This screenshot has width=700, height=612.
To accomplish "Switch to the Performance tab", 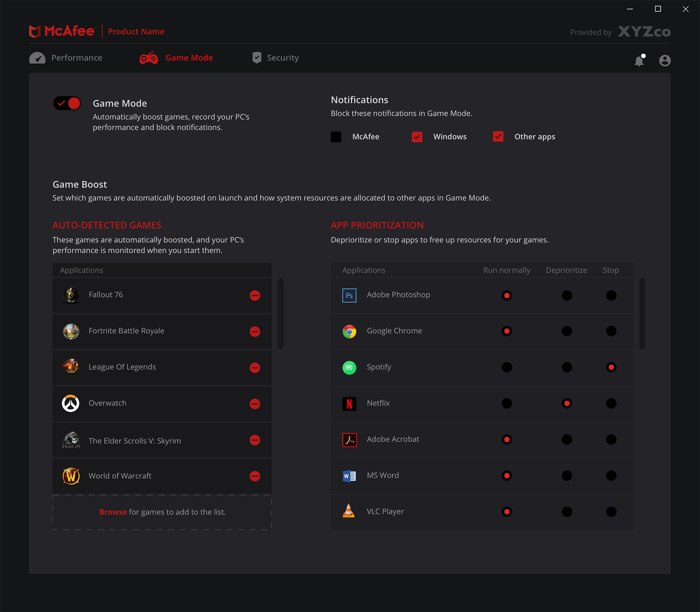I will [66, 58].
